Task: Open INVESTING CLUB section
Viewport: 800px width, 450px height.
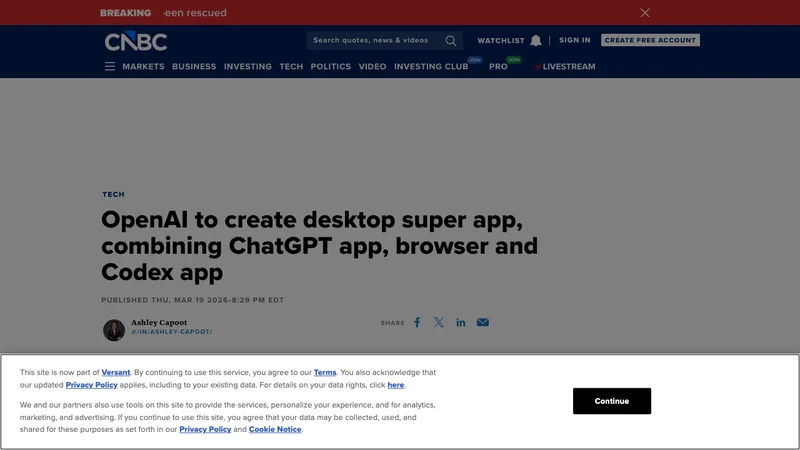Action: point(431,66)
